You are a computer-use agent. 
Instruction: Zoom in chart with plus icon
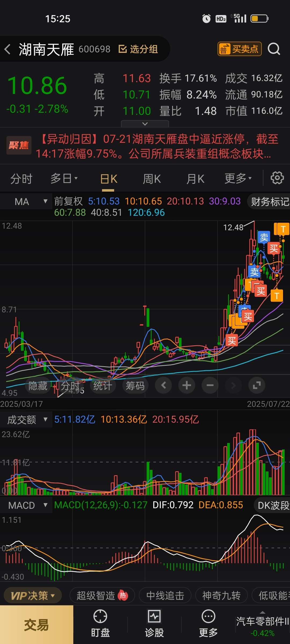[187, 385]
